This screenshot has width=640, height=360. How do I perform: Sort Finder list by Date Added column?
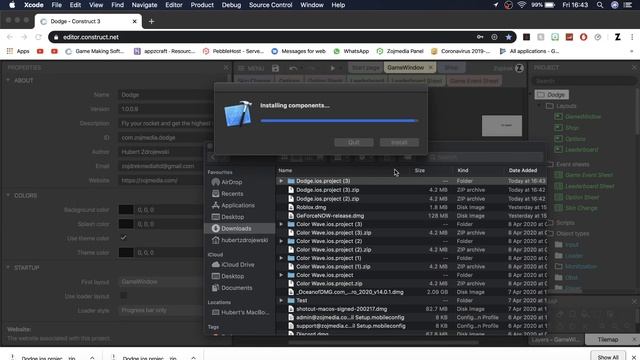[x=523, y=171]
